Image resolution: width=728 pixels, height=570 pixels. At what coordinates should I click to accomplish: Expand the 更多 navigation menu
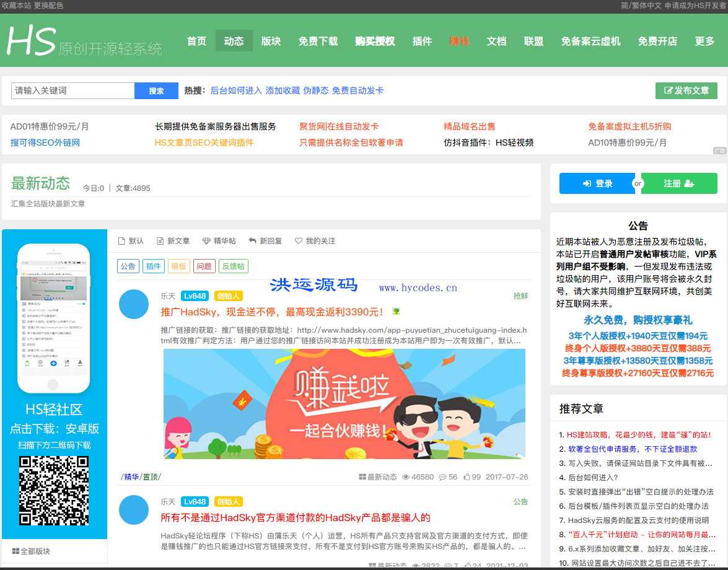[x=704, y=41]
